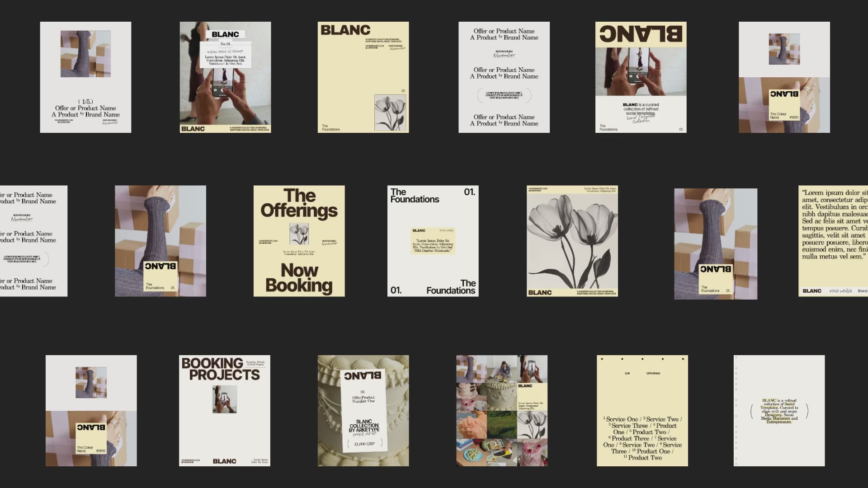The image size is (868, 488).
Task: Click the small tulip image in The Offerings
Action: click(x=299, y=234)
